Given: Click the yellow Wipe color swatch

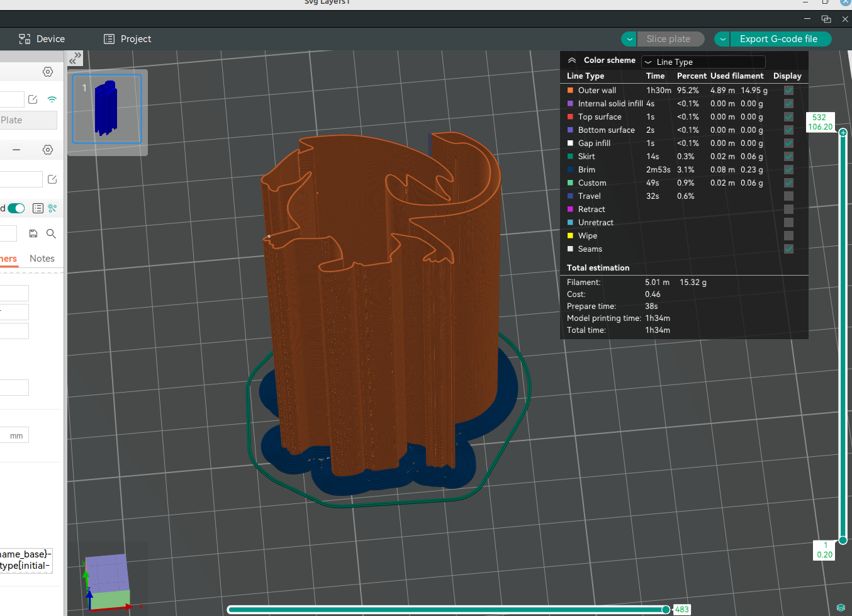Looking at the screenshot, I should [x=570, y=236].
